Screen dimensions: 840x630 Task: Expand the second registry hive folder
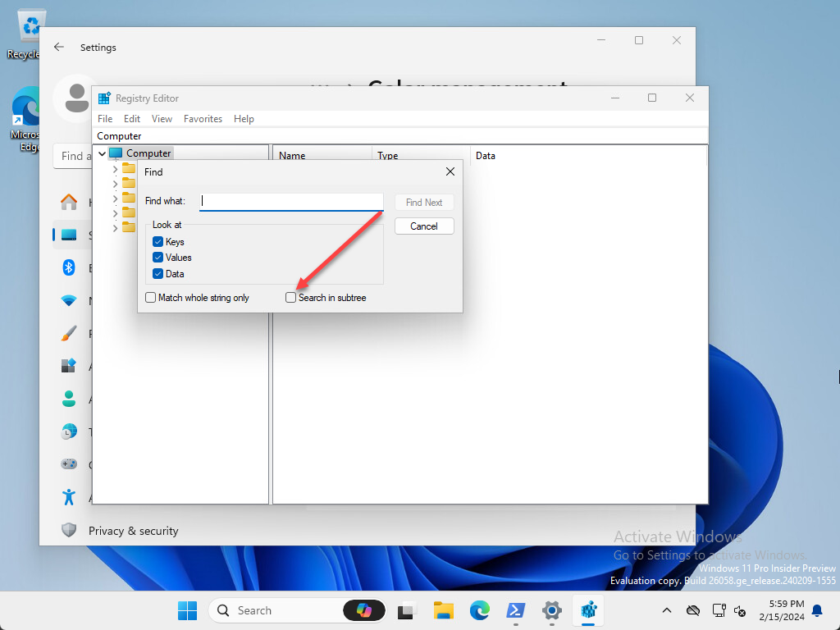(x=115, y=184)
